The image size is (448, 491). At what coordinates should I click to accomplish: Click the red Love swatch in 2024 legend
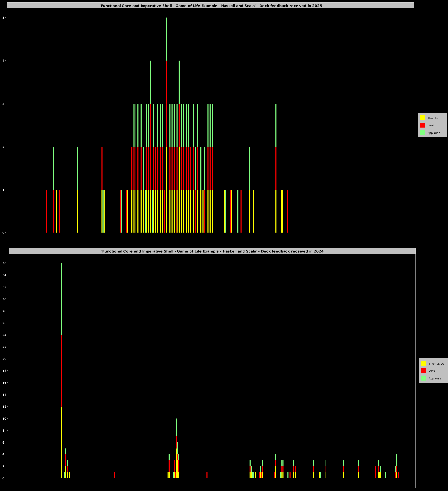pos(424,371)
